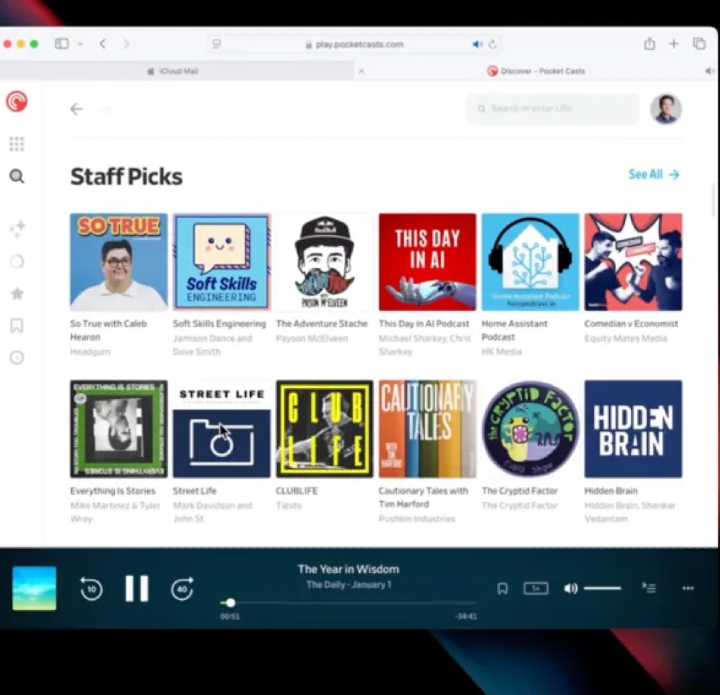Open Safari privacy report shield
Screen dimensions: 720x695
(216, 44)
